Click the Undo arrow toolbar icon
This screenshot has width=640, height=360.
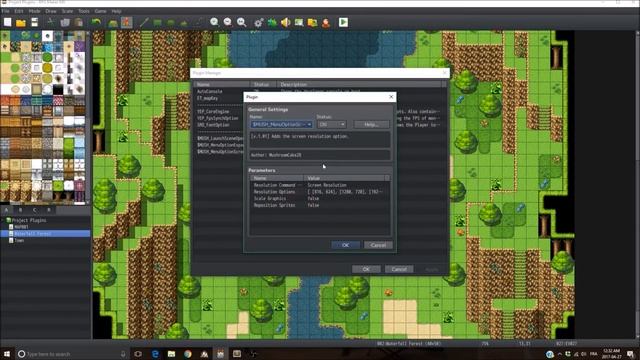[x=96, y=22]
